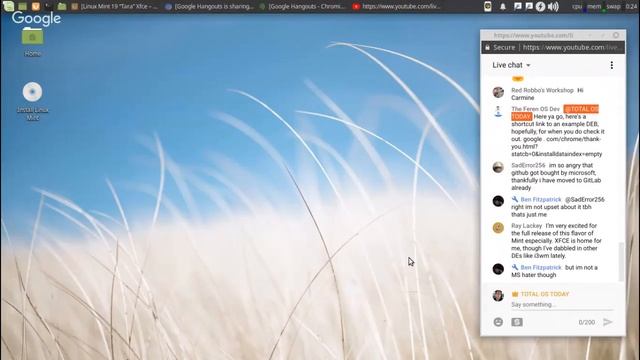Select the Home folder desktop icon
The image size is (640, 360).
pos(33,41)
